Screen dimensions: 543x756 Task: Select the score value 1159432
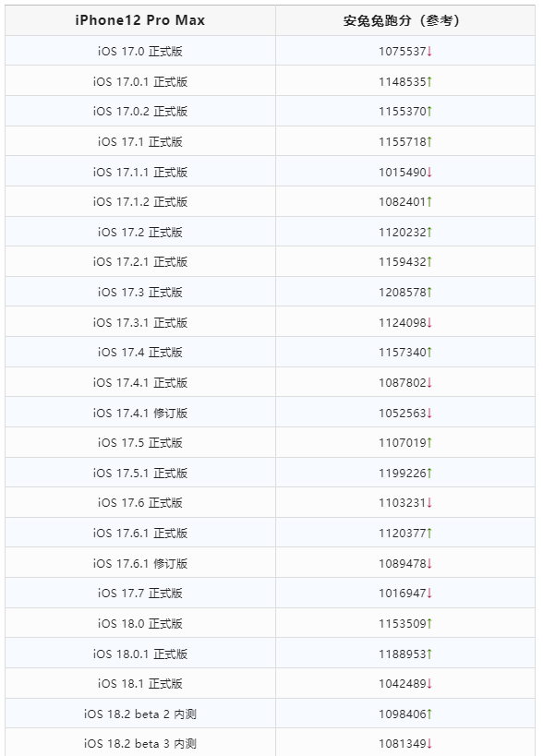[x=403, y=262]
